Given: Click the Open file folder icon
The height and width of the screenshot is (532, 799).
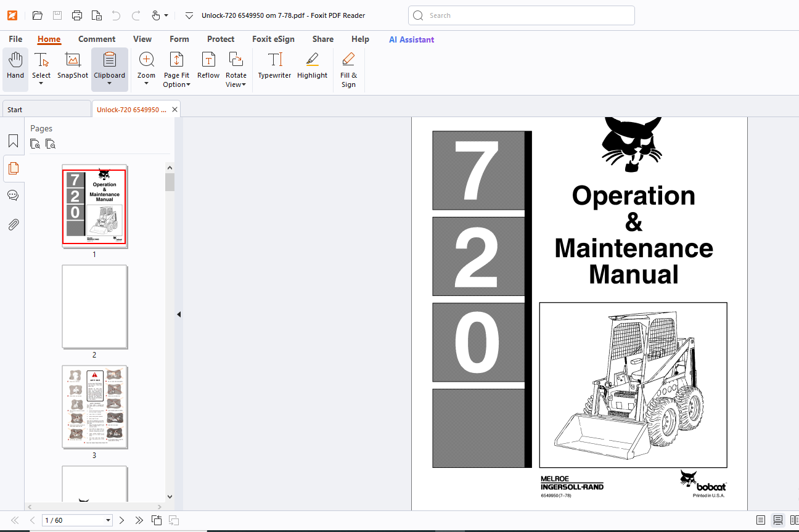Looking at the screenshot, I should [x=38, y=15].
